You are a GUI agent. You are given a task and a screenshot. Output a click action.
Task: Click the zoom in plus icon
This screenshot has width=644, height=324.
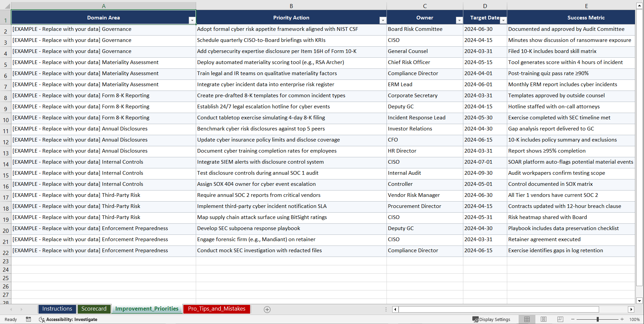622,319
